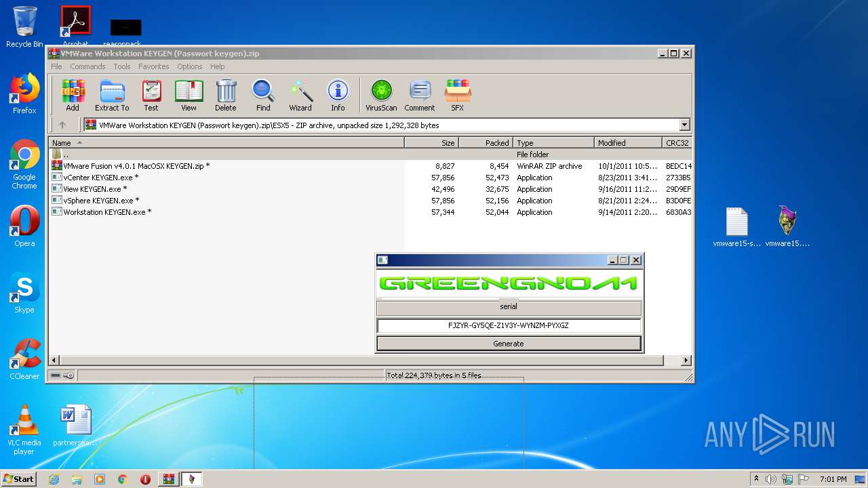Expand the archive path dropdown
The width and height of the screenshot is (868, 488).
tap(684, 125)
